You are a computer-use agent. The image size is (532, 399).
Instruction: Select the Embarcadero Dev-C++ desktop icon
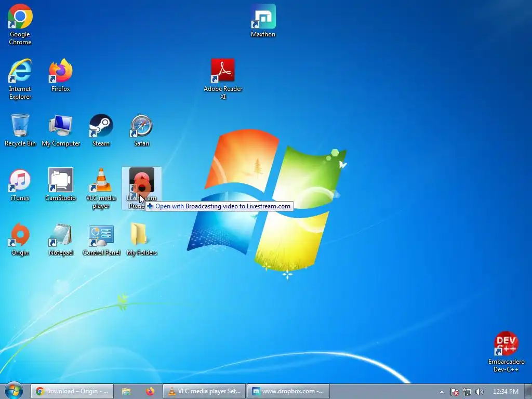506,352
